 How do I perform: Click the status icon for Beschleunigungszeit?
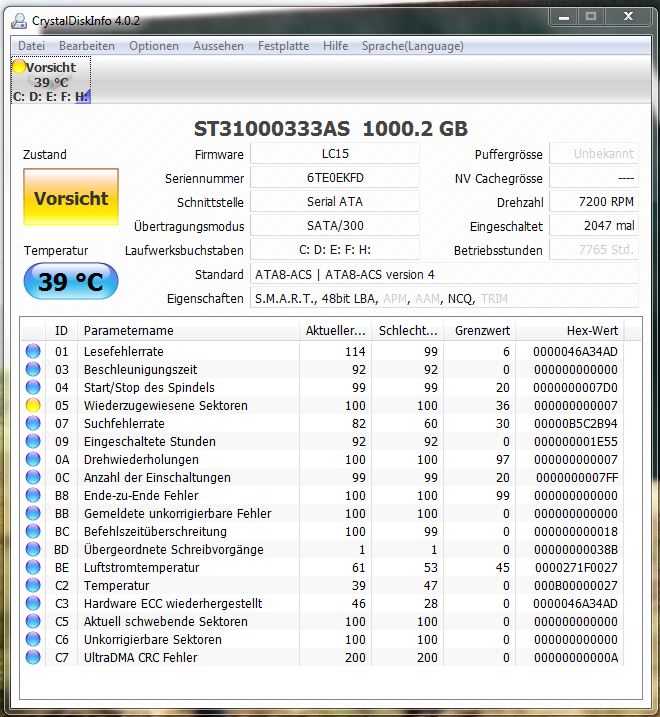point(33,369)
